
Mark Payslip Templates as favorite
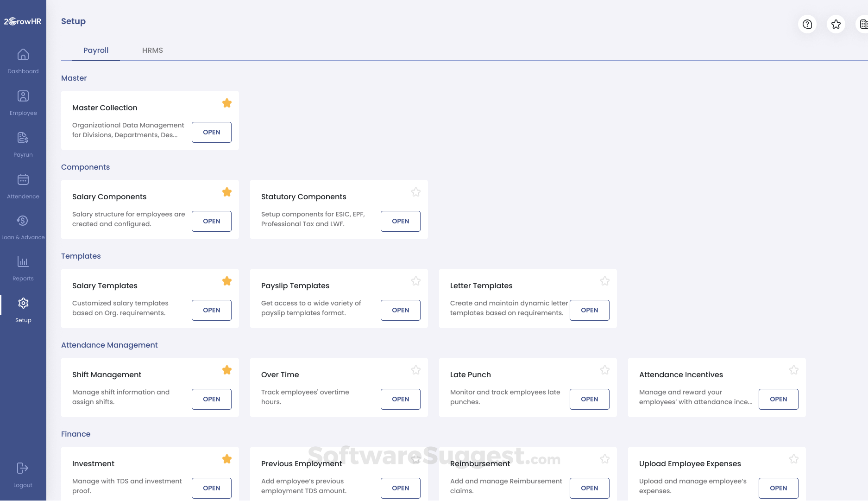[x=415, y=281]
